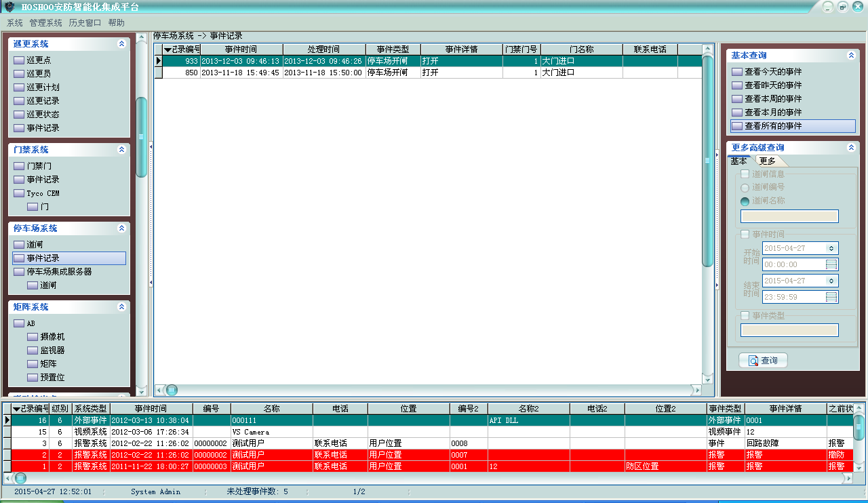Click the 查询 search button
The height and width of the screenshot is (503, 868).
pyautogui.click(x=763, y=361)
